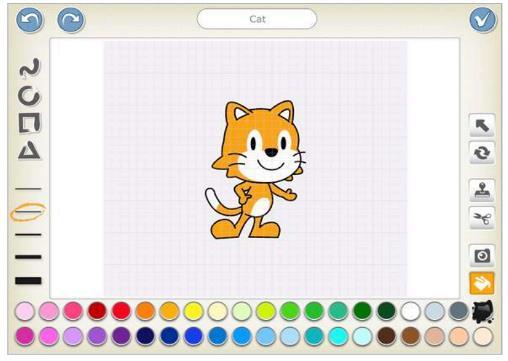Set the thickest line width
The height and width of the screenshot is (361, 508).
28,281
